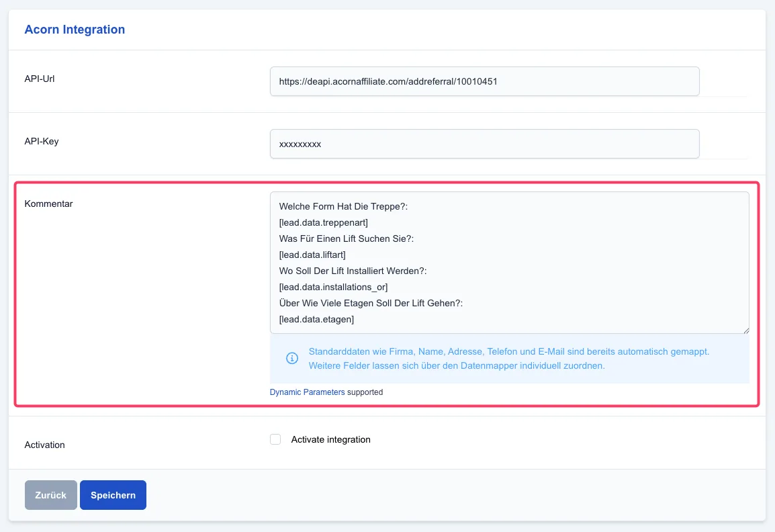Open the Dynamic Parameters link
The image size is (775, 532).
(307, 392)
